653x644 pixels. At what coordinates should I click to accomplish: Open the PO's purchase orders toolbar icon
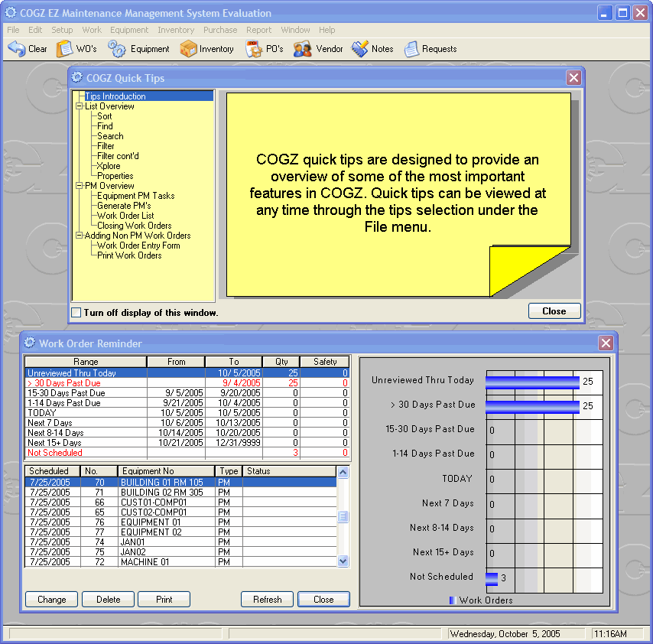[x=253, y=49]
